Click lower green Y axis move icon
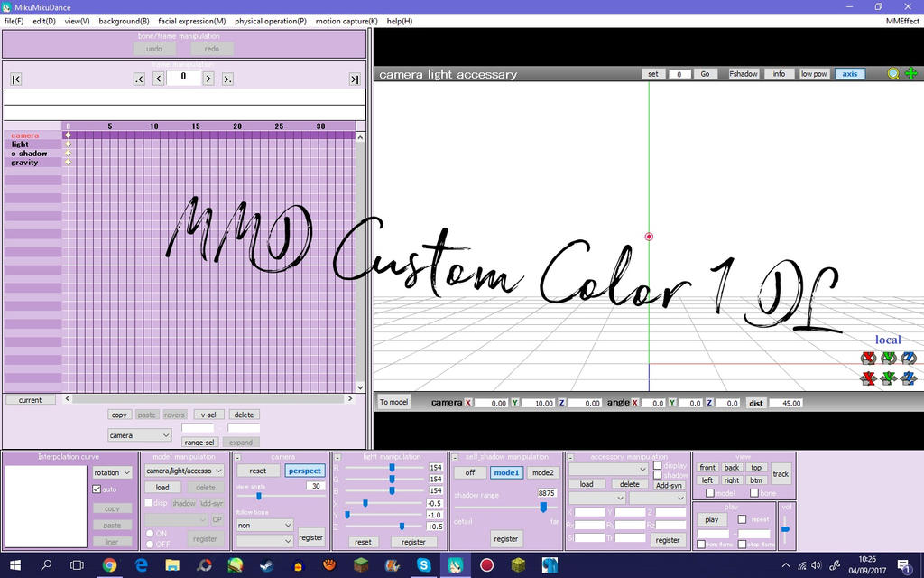The image size is (924, 578). tap(889, 378)
